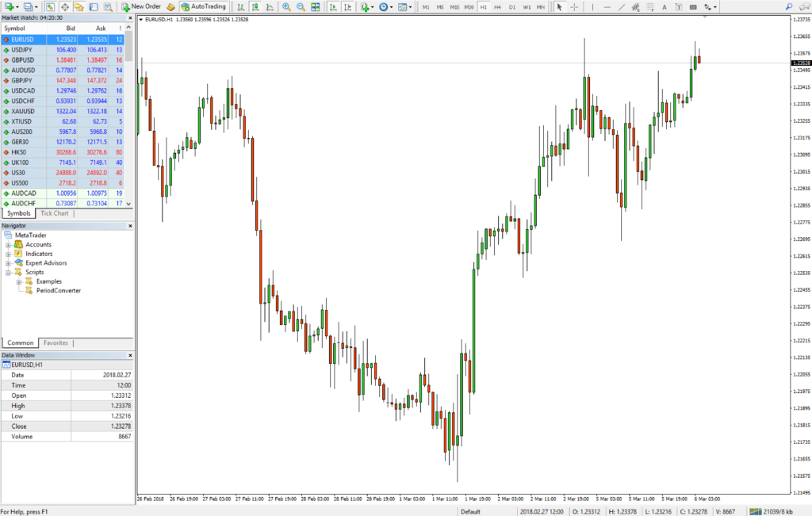812x516 pixels.
Task: Close the Market Watch panel
Action: pyautogui.click(x=130, y=17)
